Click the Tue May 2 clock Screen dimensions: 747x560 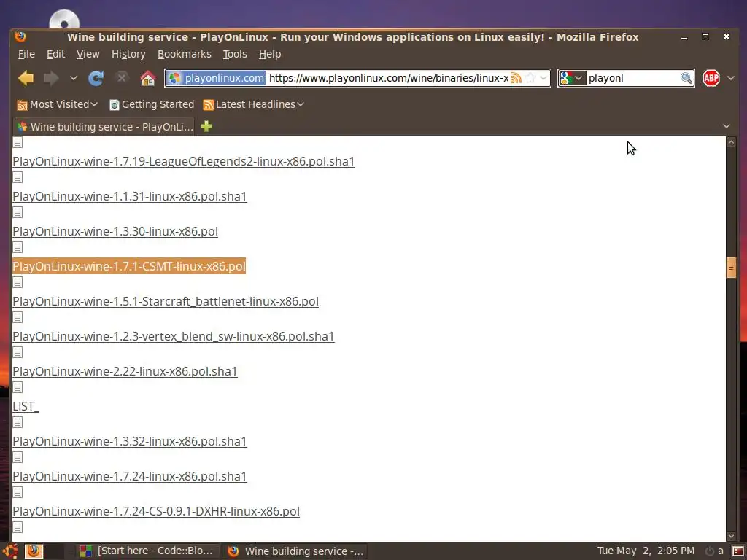coord(646,551)
